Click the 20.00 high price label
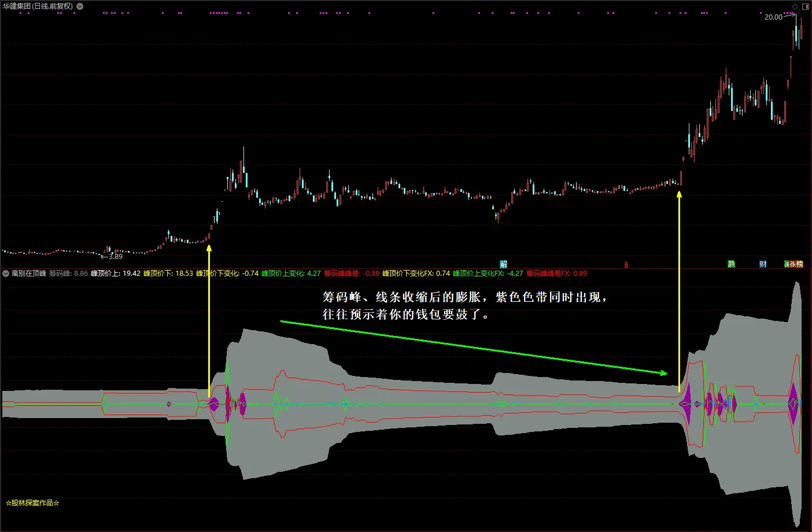This screenshot has height=532, width=812. 773,17
